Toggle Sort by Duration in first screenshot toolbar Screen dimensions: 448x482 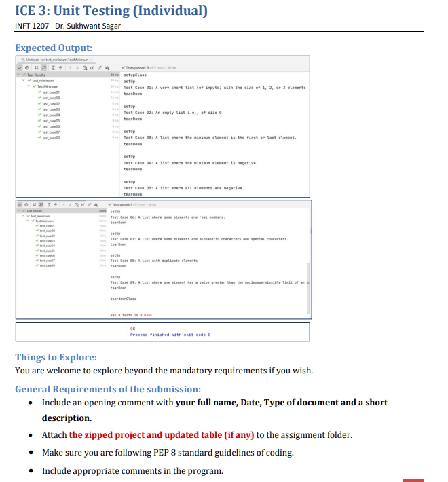44,68
